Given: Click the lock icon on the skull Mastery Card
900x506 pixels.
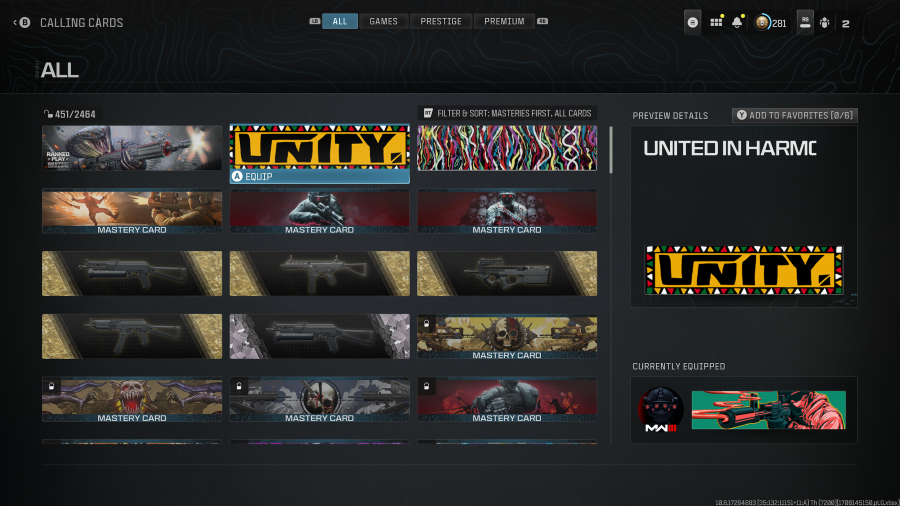Looking at the screenshot, I should click(x=426, y=324).
